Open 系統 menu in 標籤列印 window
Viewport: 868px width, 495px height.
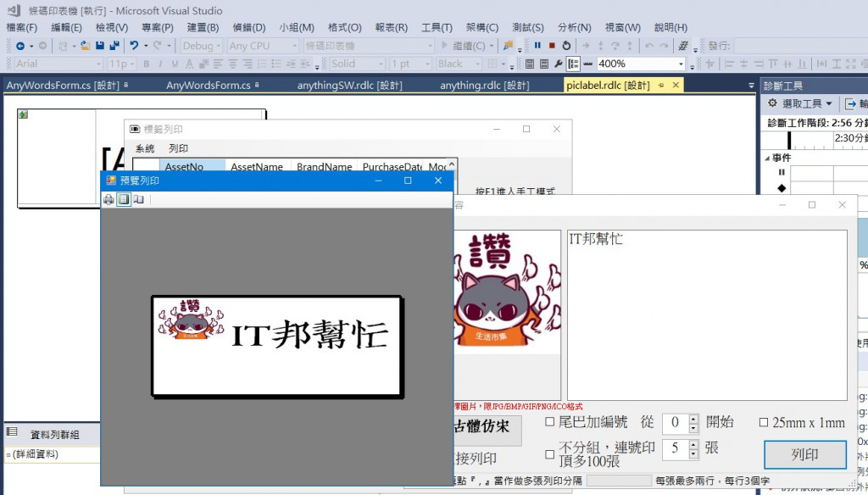pos(145,148)
